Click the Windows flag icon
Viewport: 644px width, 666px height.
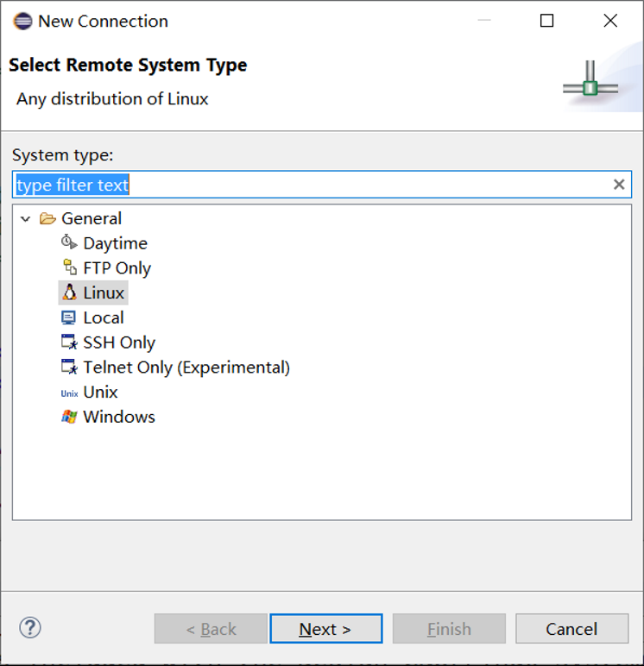tap(69, 416)
